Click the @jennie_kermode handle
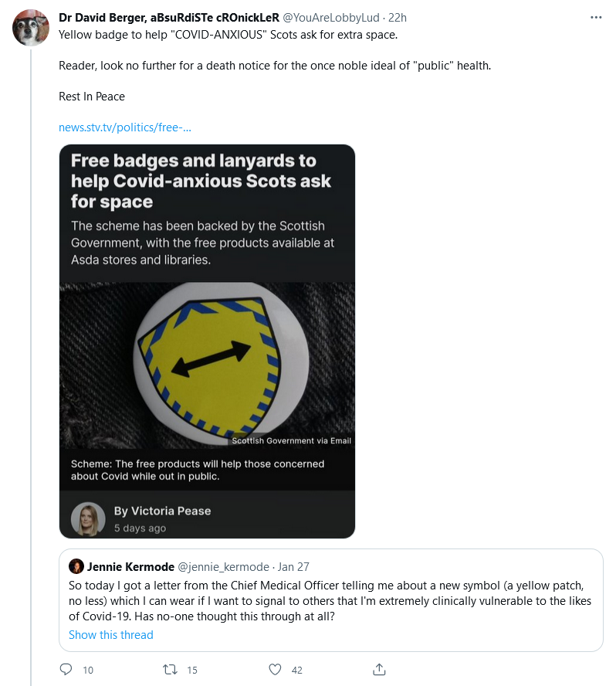This screenshot has height=686, width=616. point(224,566)
